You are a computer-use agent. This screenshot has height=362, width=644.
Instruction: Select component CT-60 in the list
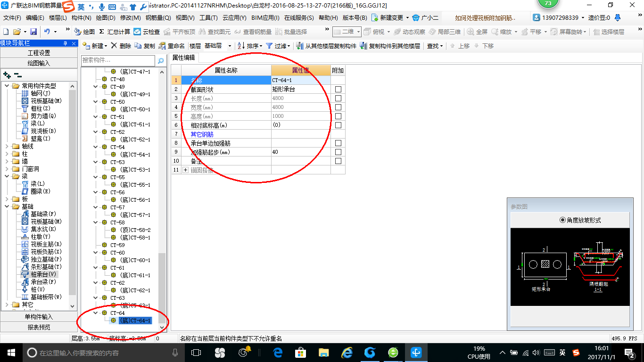tap(117, 253)
